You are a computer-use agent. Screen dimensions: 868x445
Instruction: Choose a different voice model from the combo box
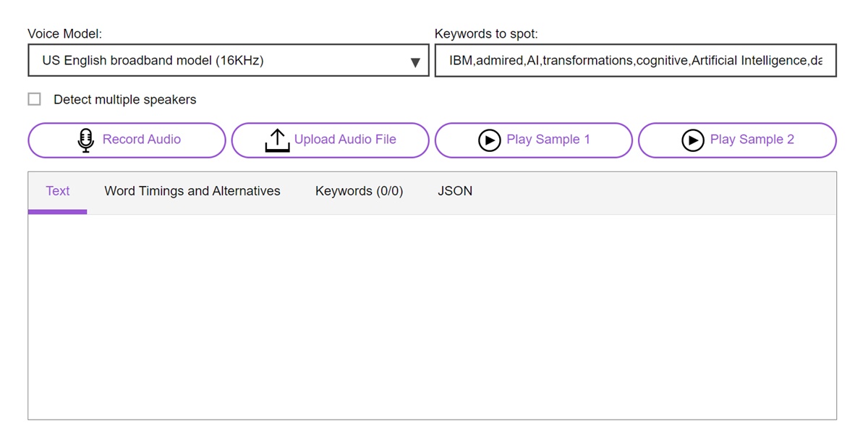tap(229, 61)
